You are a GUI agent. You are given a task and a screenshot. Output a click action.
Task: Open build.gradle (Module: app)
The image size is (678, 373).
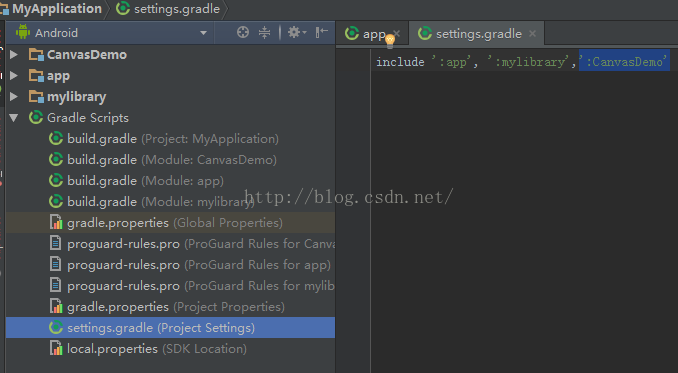point(145,181)
